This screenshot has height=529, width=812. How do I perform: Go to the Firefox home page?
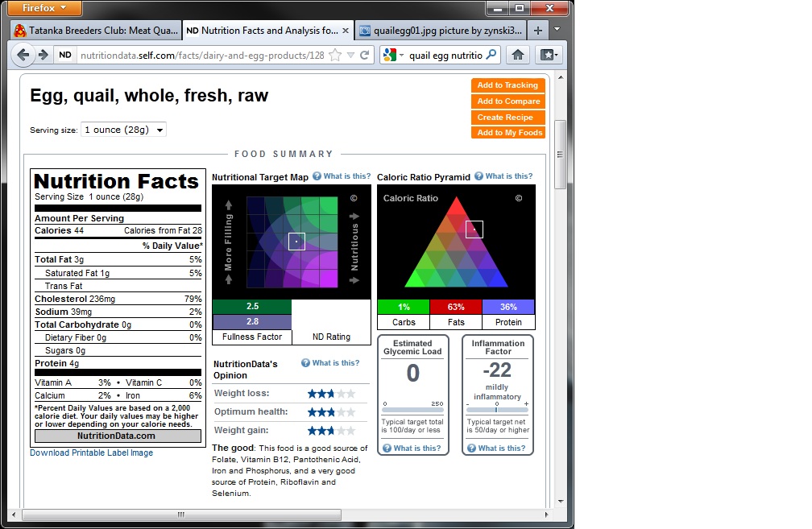pyautogui.click(x=518, y=55)
